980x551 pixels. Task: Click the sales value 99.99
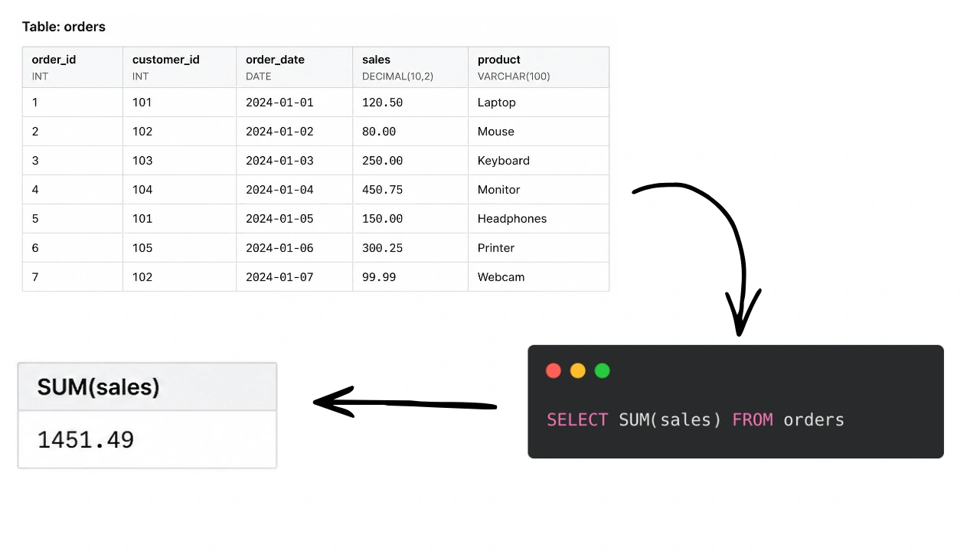click(x=379, y=277)
